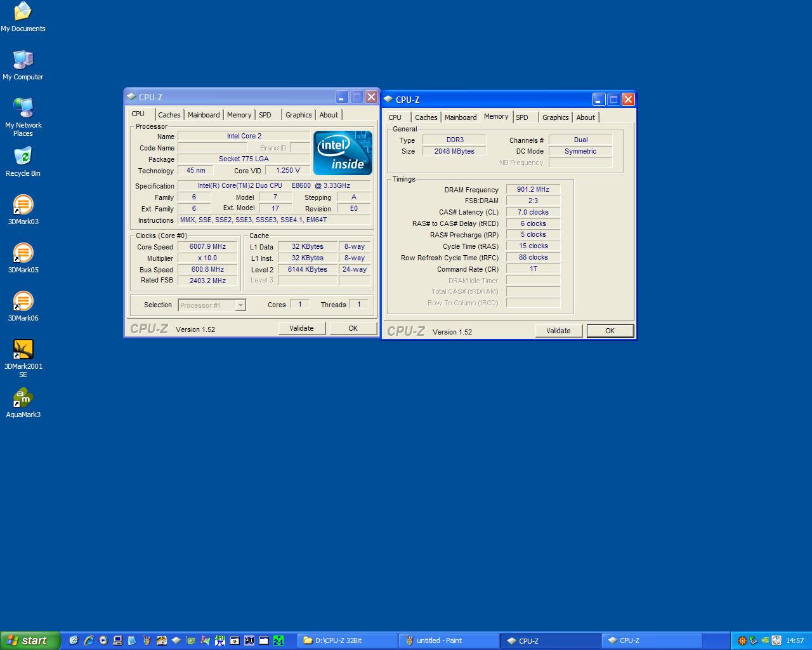Click the orange gear system tray icon
Viewport: 812px width, 650px height.
pos(742,640)
